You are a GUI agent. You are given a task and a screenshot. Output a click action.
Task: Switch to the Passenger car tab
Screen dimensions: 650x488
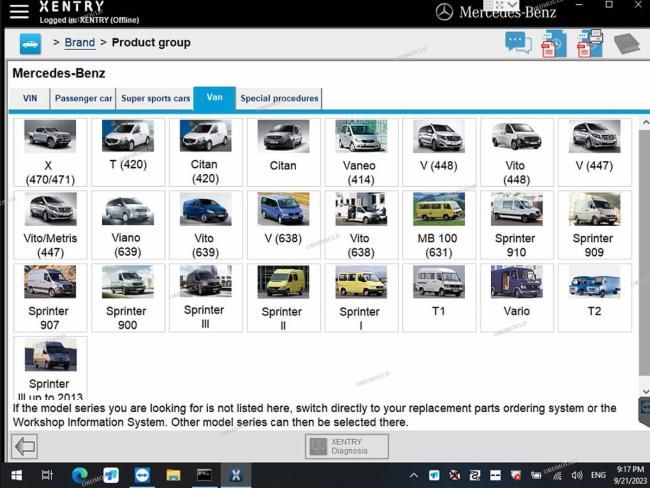[x=83, y=99]
